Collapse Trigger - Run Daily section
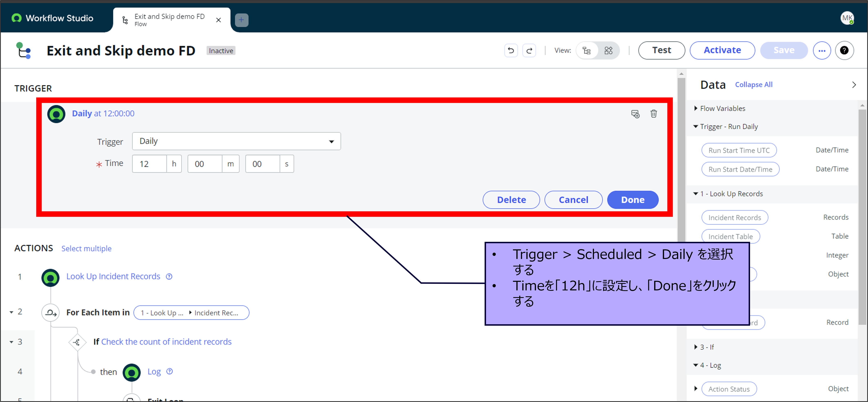The height and width of the screenshot is (402, 868). (x=696, y=127)
